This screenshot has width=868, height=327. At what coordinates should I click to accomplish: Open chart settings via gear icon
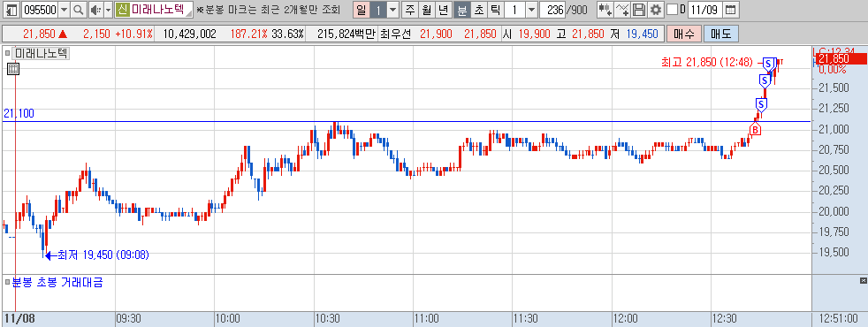pyautogui.click(x=656, y=10)
